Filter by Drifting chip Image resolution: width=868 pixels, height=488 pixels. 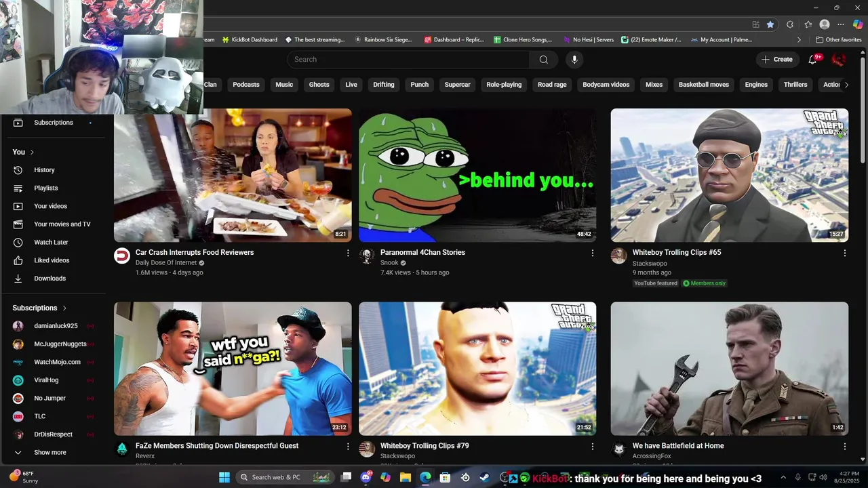(383, 85)
